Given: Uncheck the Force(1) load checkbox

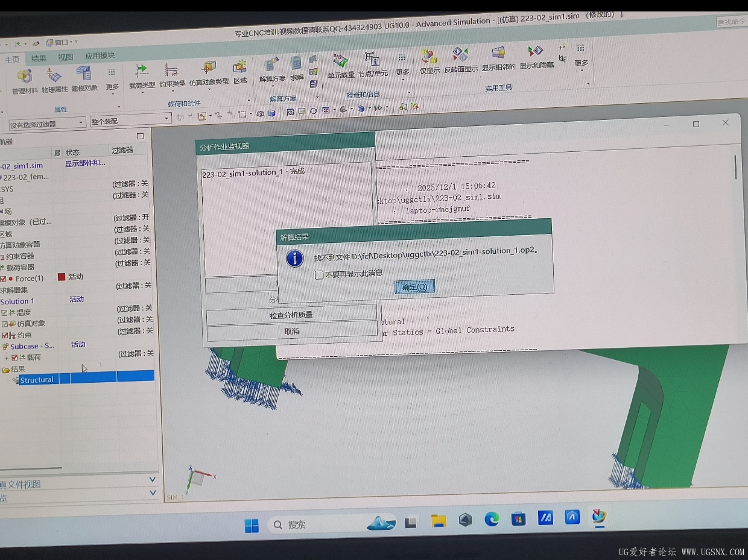Looking at the screenshot, I should [x=4, y=278].
